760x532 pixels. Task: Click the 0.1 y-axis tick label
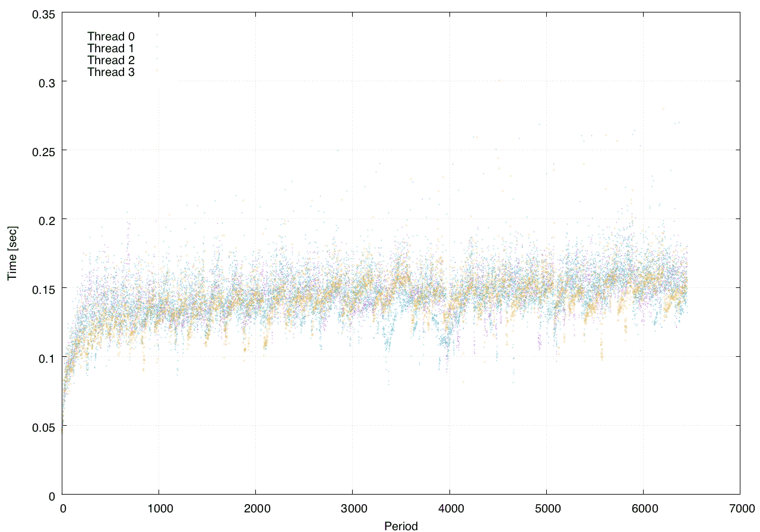pyautogui.click(x=46, y=357)
